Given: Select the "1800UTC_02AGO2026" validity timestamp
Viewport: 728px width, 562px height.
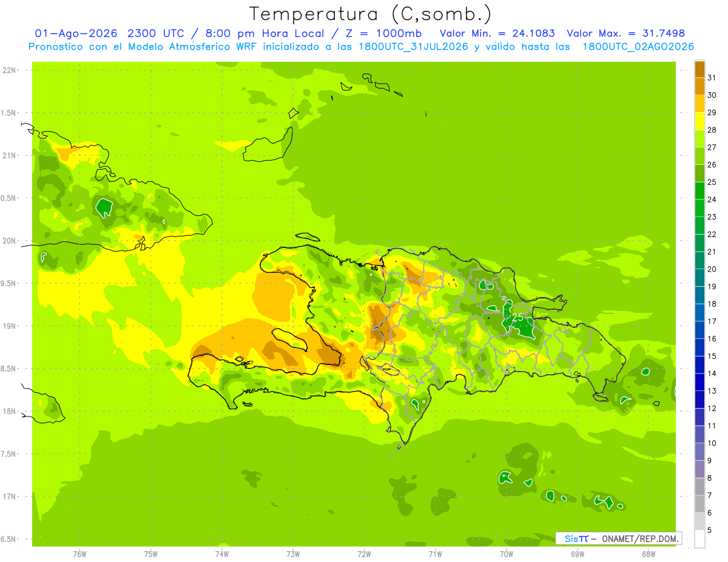Looking at the screenshot, I should pos(638,47).
